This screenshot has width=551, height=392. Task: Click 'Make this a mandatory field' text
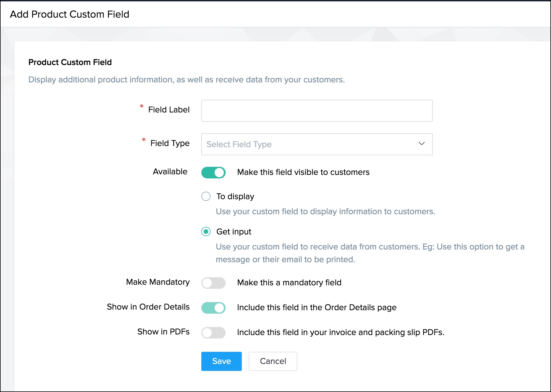pos(289,283)
